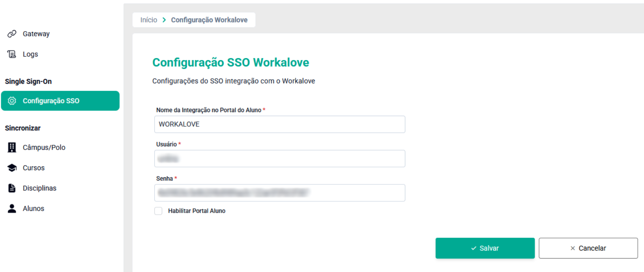Click the Cancelar button

pos(588,248)
